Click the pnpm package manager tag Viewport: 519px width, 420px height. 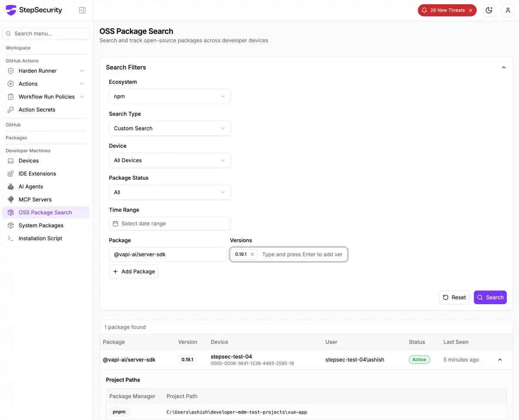tap(119, 412)
